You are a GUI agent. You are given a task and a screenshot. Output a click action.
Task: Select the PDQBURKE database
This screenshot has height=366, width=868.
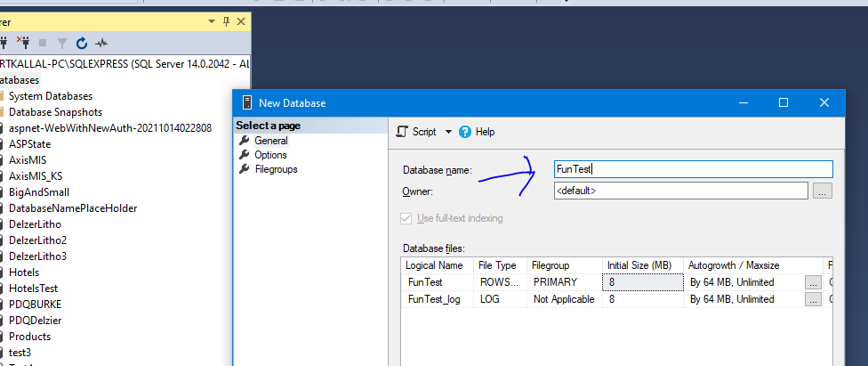(x=35, y=305)
